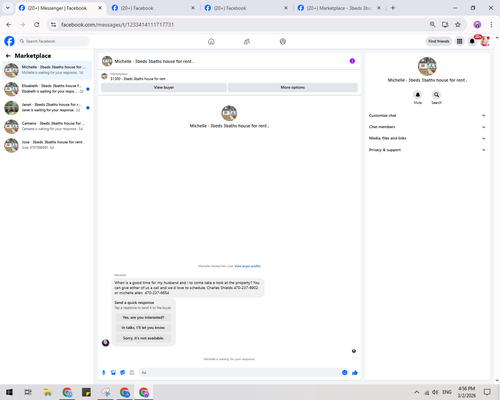
Task: Open File Explorer from taskbar
Action: pos(48,392)
